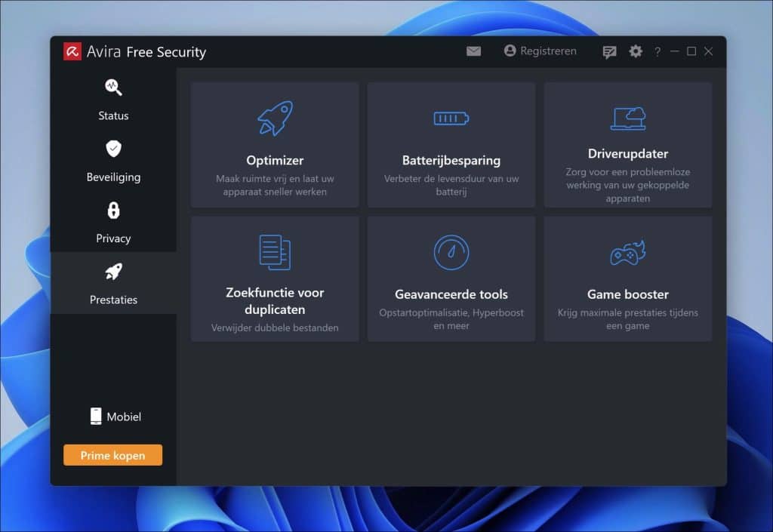Click the settings gear icon
The width and height of the screenshot is (773, 532).
(x=635, y=51)
